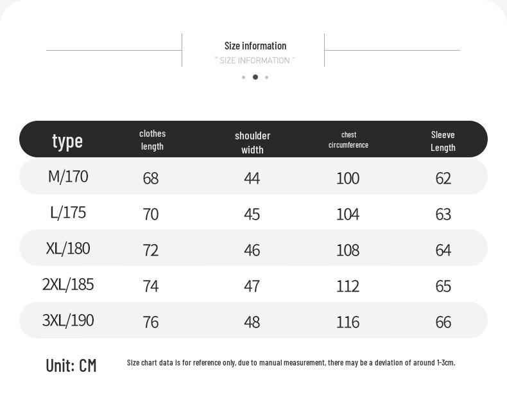The width and height of the screenshot is (507, 420).
Task: Click the 'Size information' heading
Action: point(255,46)
